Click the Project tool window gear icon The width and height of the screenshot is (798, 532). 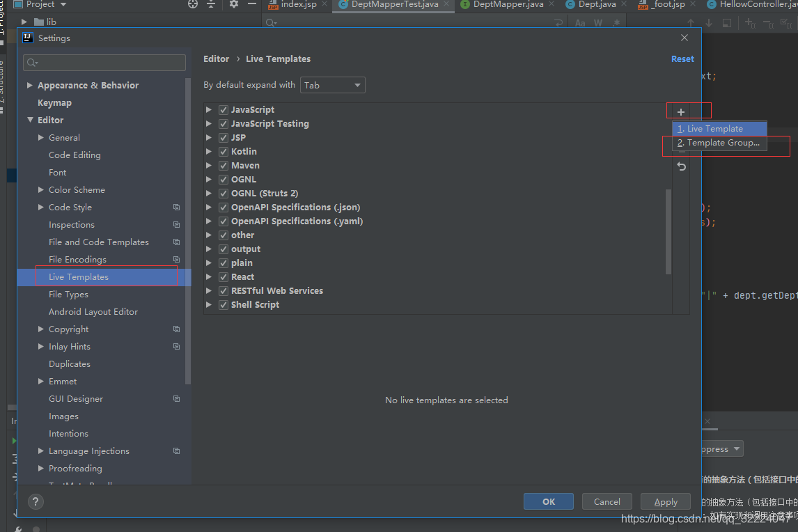click(233, 4)
